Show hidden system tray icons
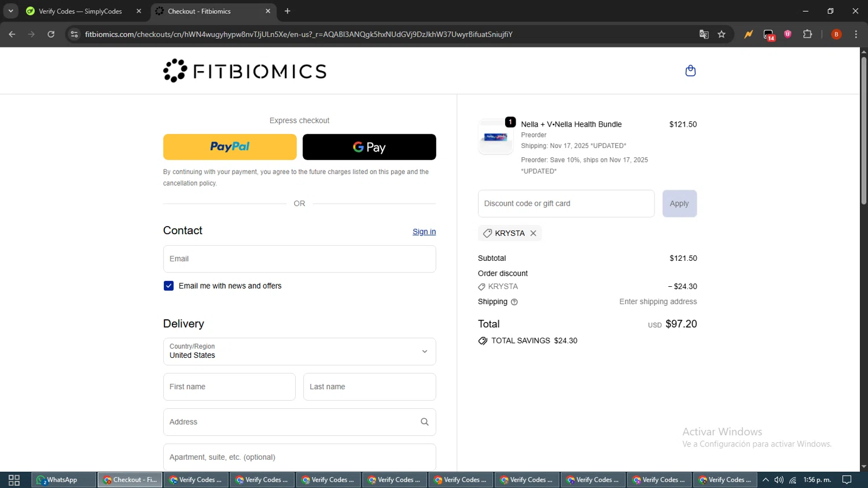The width and height of the screenshot is (868, 488). pyautogui.click(x=766, y=480)
